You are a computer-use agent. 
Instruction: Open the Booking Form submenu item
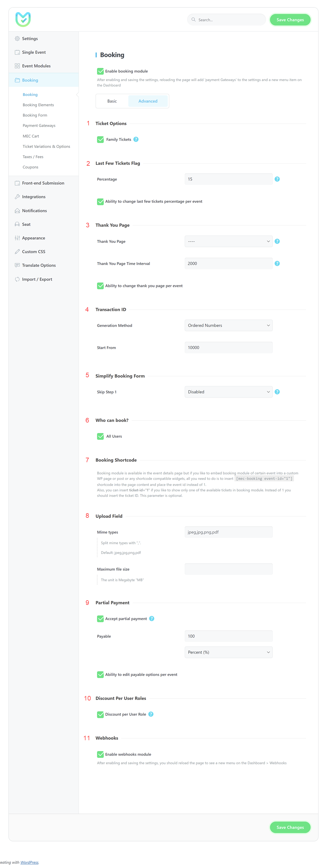tap(35, 115)
